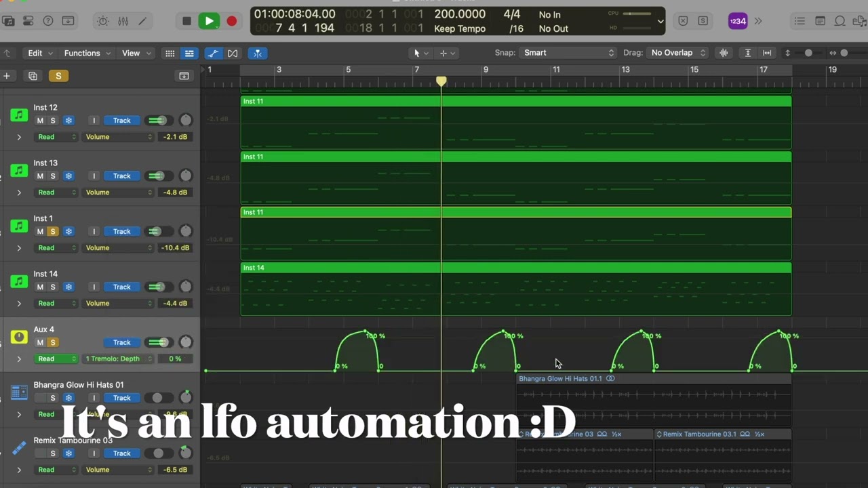Open the Edit menu
Viewport: 868px width, 488px height.
point(40,53)
